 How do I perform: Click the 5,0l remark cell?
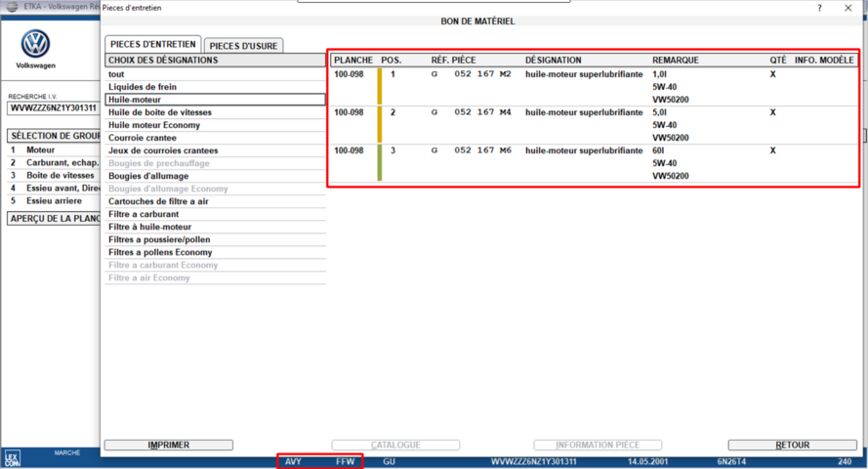click(x=659, y=112)
